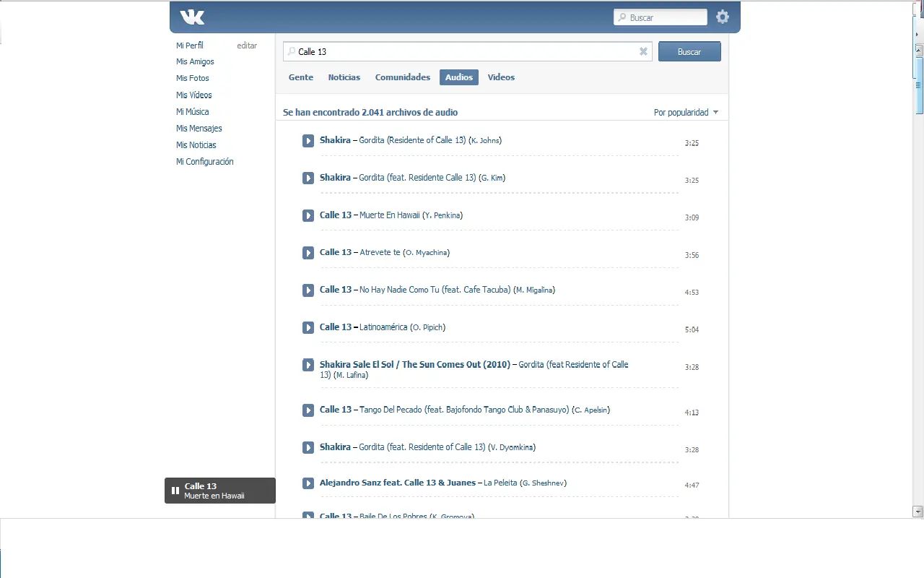Play No Hay Nadie Como Tu track
This screenshot has width=924, height=578.
point(308,290)
